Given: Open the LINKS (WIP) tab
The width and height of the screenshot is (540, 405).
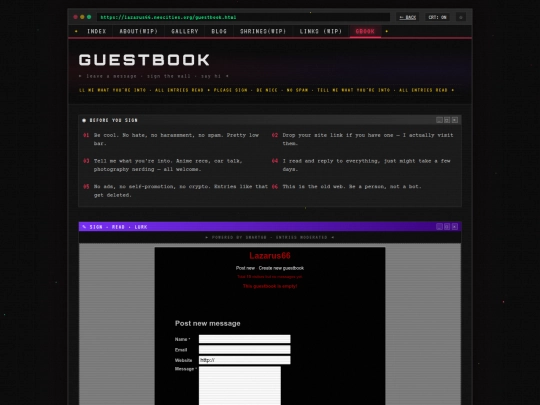Looking at the screenshot, I should 321,31.
